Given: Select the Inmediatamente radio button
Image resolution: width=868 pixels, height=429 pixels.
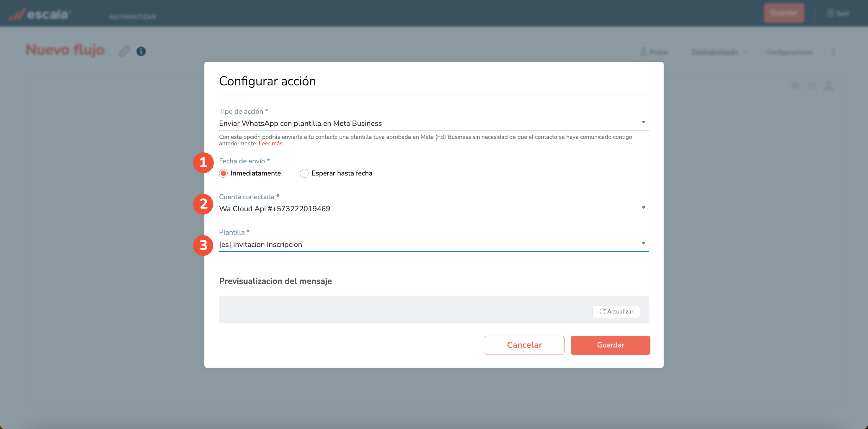Looking at the screenshot, I should coord(223,173).
